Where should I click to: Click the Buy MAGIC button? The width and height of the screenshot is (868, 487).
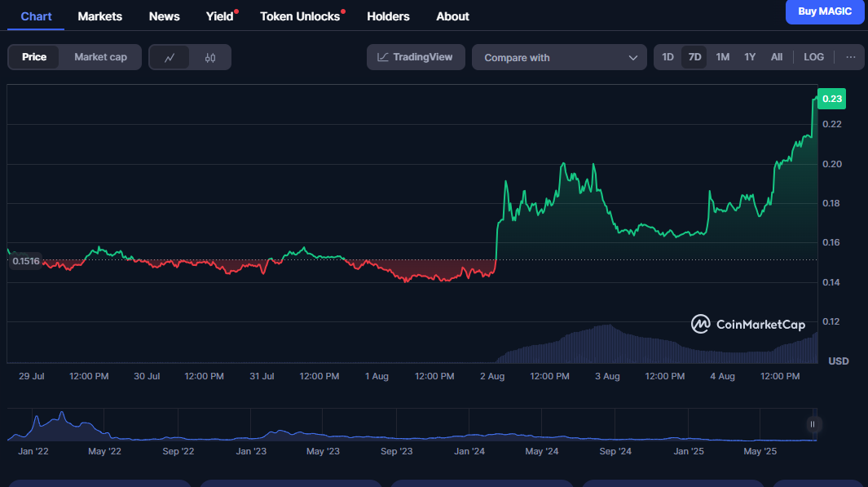825,11
